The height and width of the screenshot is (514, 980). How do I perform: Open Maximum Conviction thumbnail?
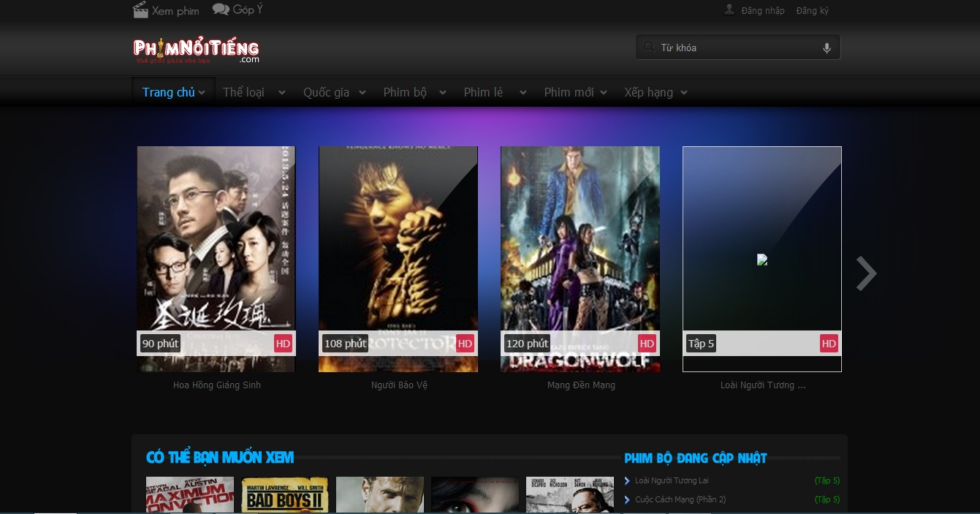pyautogui.click(x=190, y=495)
